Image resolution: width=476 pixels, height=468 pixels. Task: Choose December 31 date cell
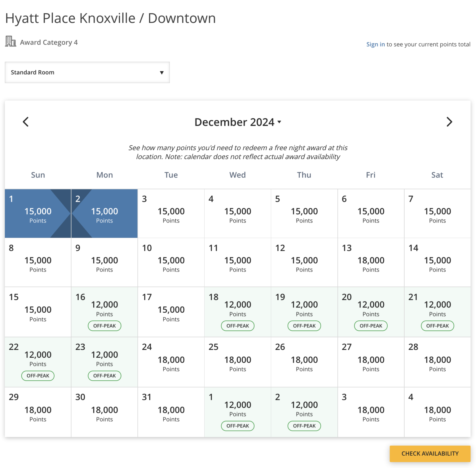click(x=171, y=412)
